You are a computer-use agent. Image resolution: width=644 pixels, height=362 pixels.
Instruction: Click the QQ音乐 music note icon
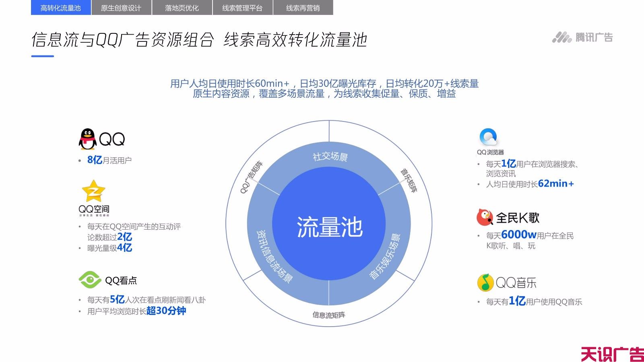[x=485, y=282]
